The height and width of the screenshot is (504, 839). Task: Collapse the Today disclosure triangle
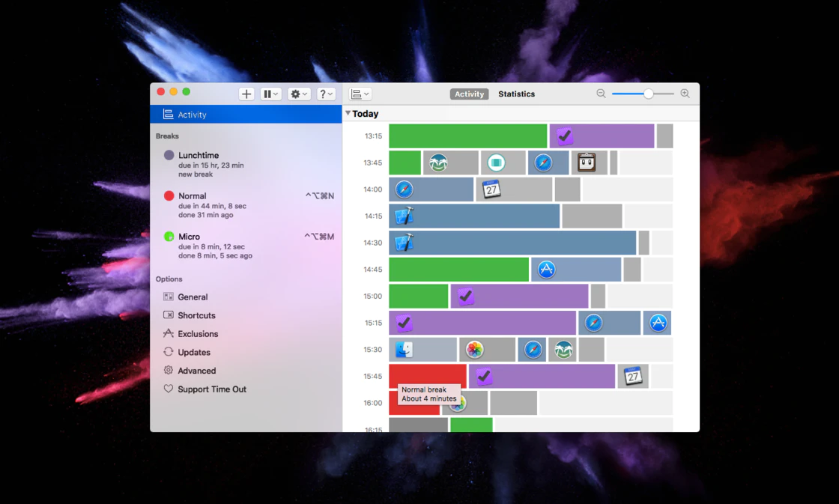348,113
